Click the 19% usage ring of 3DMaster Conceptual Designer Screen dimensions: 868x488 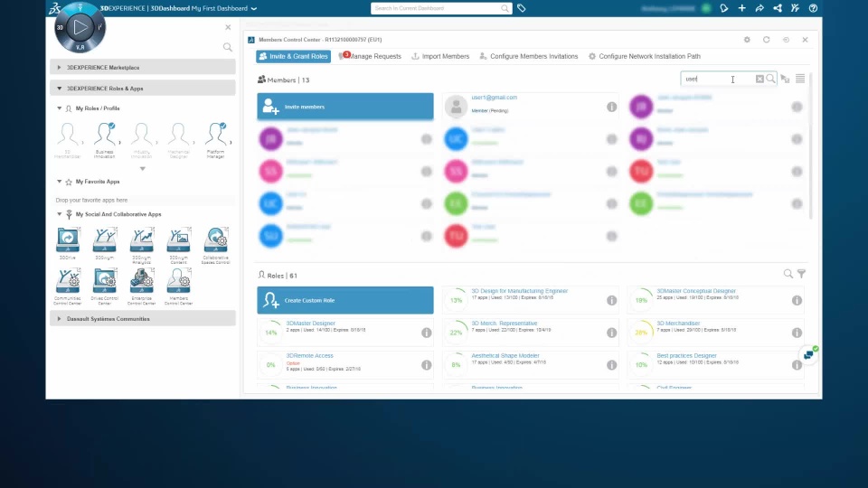point(641,300)
